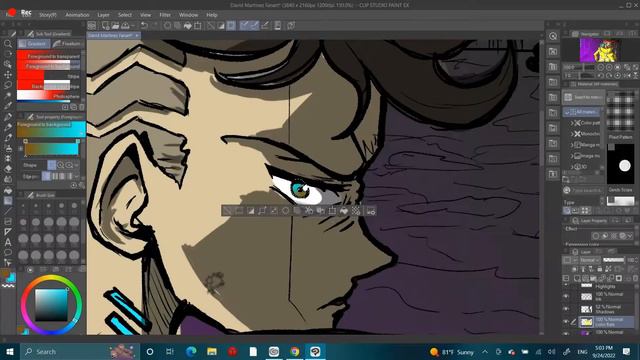Click the Windows Start button

pyautogui.click(x=10, y=351)
